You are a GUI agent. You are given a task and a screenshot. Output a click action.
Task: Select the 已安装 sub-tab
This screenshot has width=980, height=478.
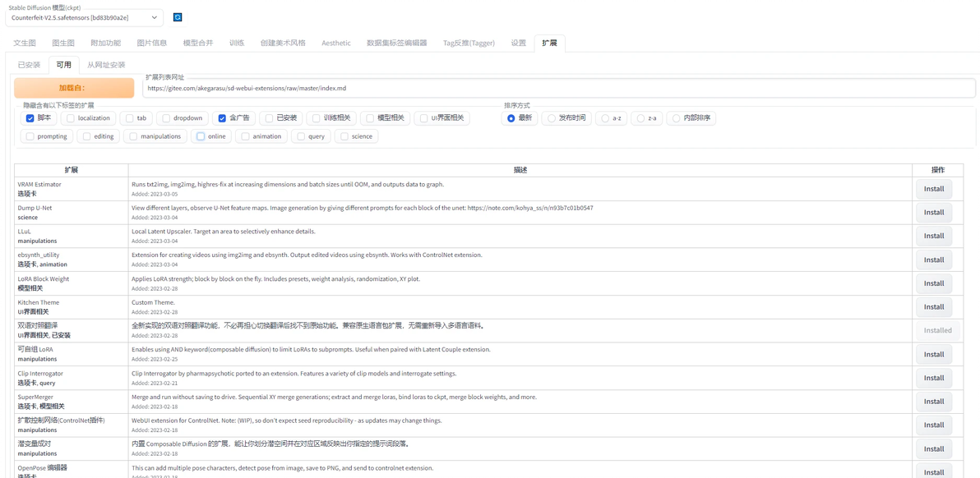[29, 65]
